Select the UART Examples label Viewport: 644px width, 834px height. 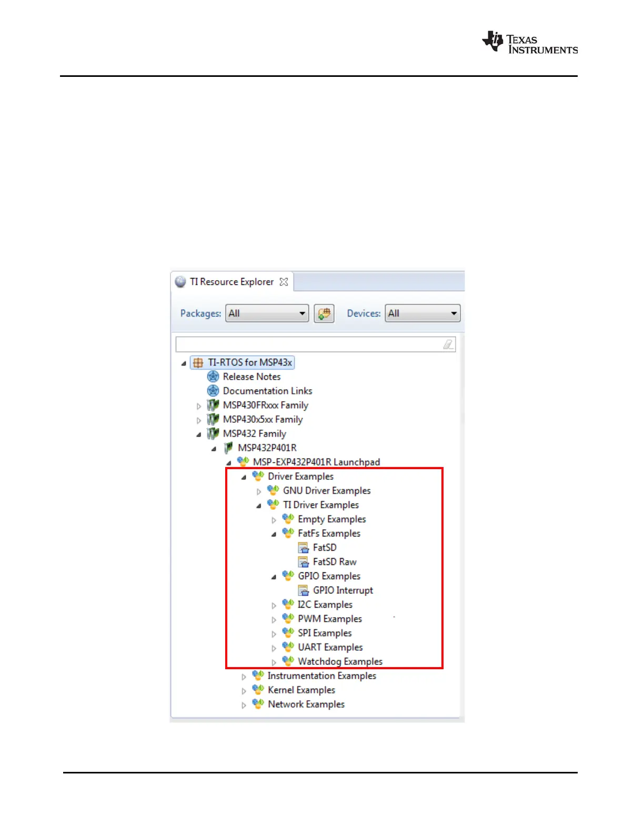click(330, 647)
